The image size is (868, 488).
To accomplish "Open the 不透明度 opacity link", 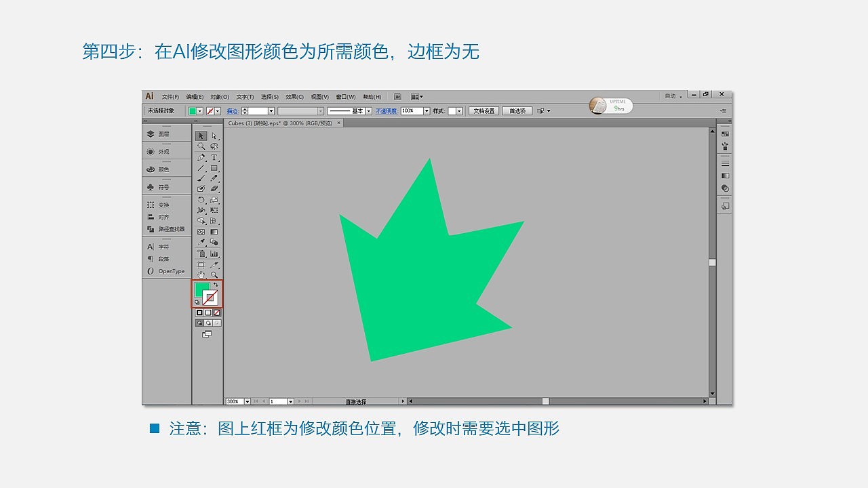I will 386,111.
